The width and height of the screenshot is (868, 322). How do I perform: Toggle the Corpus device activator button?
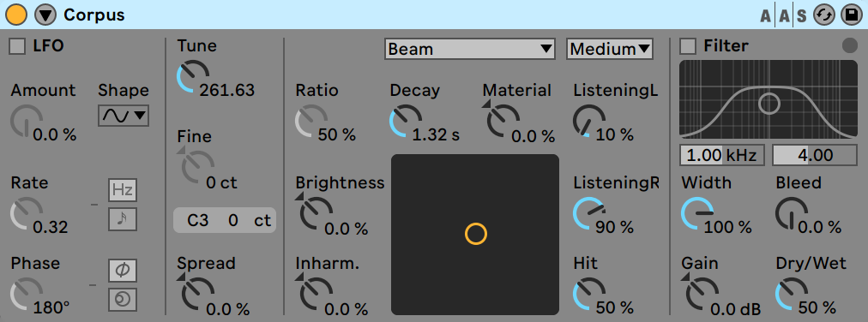[x=16, y=15]
